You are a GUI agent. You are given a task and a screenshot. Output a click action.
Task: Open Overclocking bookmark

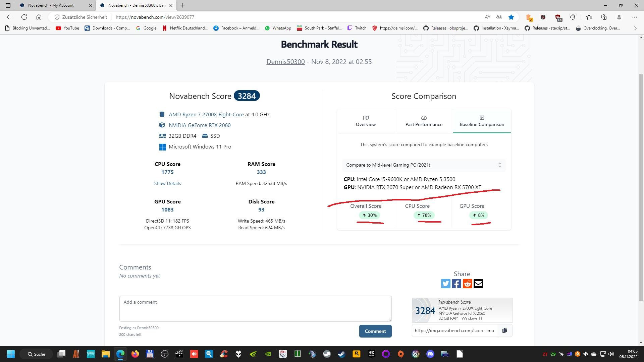click(598, 28)
